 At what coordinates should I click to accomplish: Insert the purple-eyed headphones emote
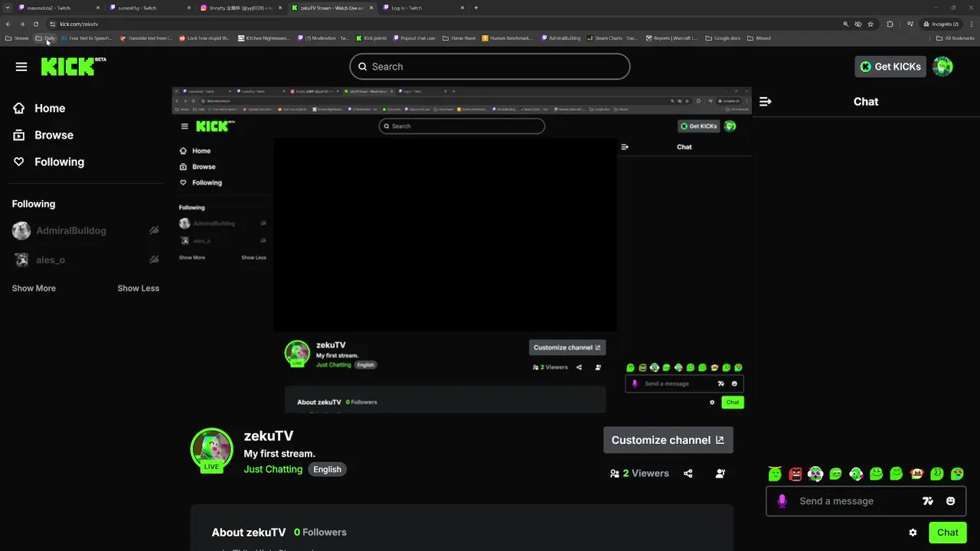[815, 474]
